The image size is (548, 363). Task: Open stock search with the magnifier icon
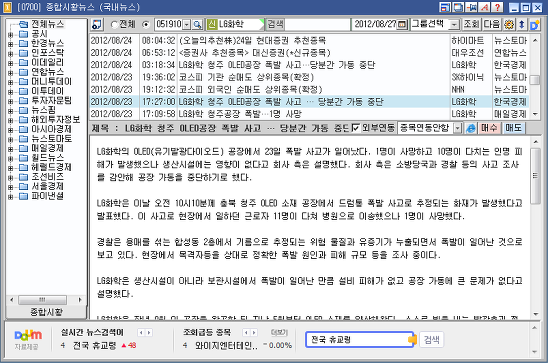tap(197, 24)
